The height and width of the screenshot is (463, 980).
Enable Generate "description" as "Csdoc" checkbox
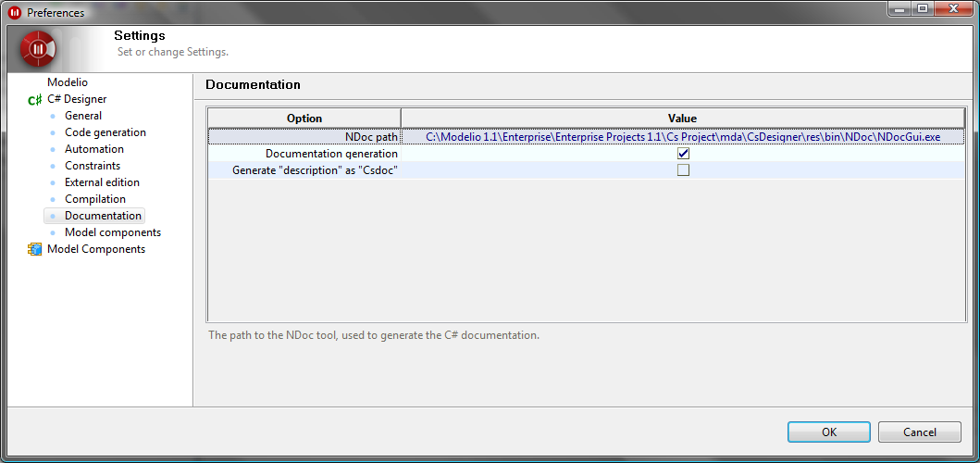click(683, 170)
